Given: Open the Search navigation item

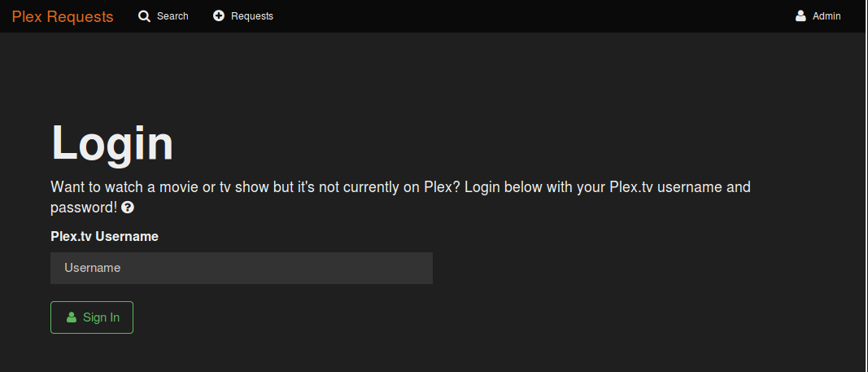Looking at the screenshot, I should (164, 16).
